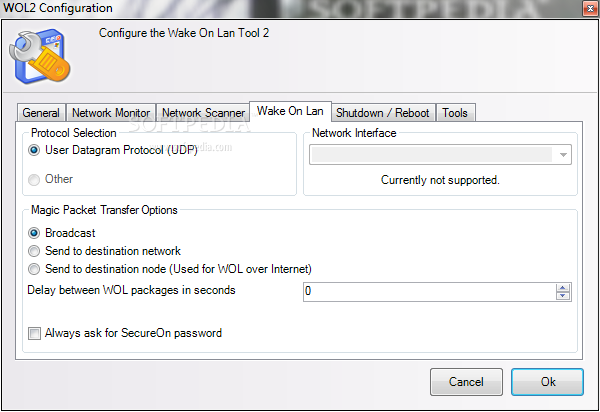The width and height of the screenshot is (600, 412).
Task: Decrease WOL package delay with down arrow
Action: [x=562, y=296]
